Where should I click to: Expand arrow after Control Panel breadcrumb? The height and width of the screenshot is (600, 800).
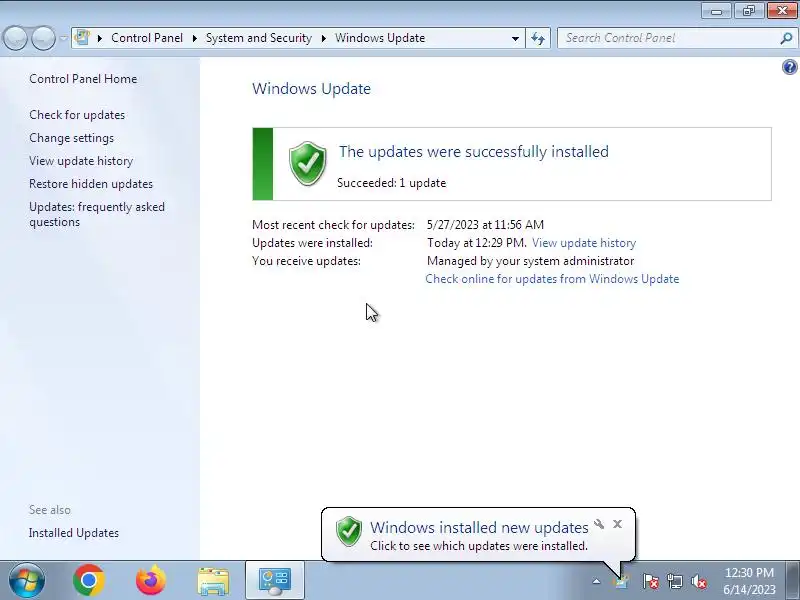(x=195, y=38)
